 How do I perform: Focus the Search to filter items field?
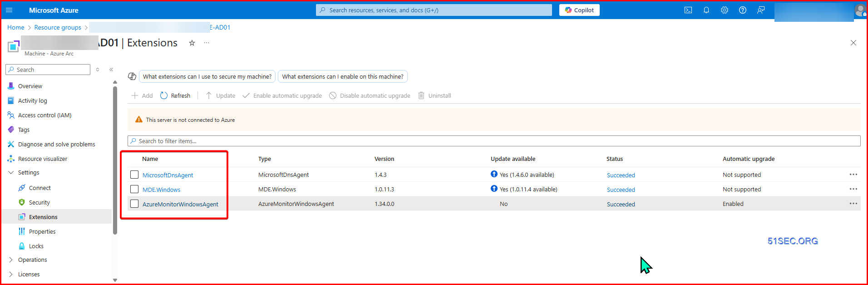[x=494, y=141]
